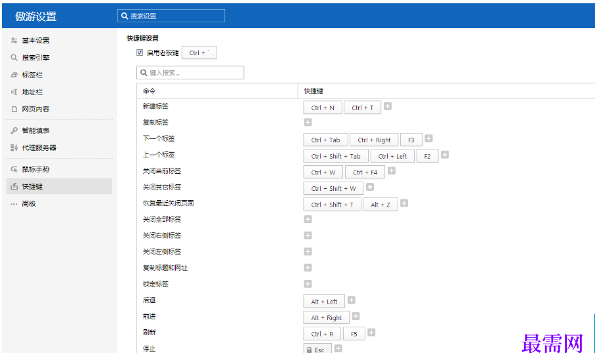Add a shortcut to 关闭其它标签
The width and height of the screenshot is (595, 364).
370,187
